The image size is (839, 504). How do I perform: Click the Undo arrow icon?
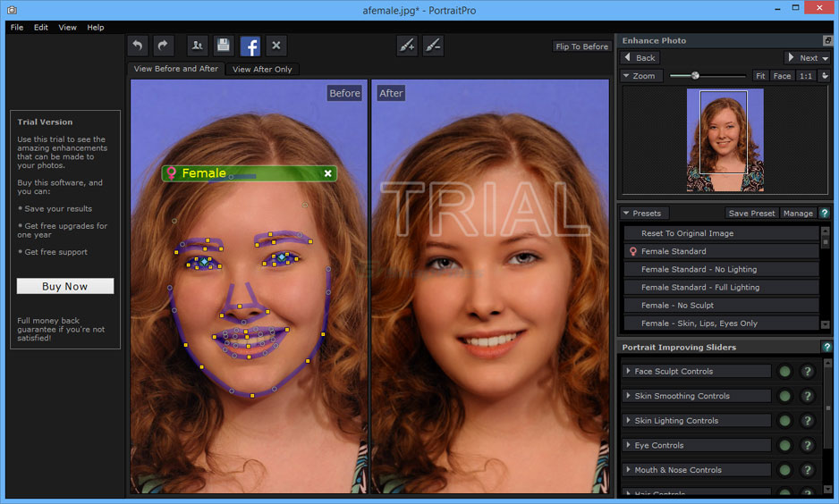click(x=138, y=46)
